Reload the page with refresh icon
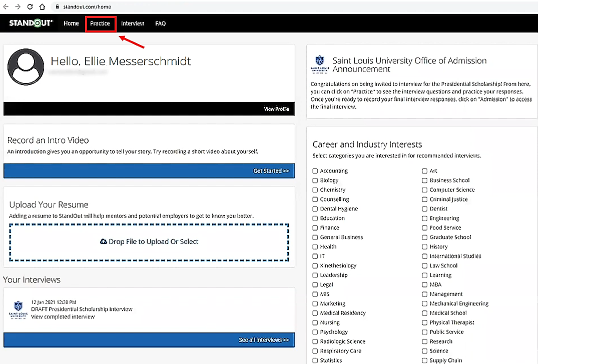592x364 pixels. click(30, 7)
